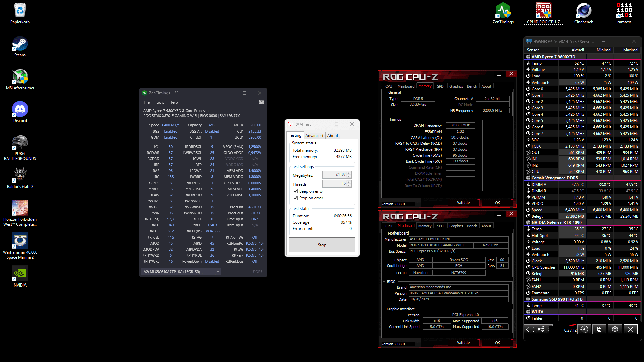
Task: Select the Cinebench desktop shortcut
Action: (x=584, y=13)
